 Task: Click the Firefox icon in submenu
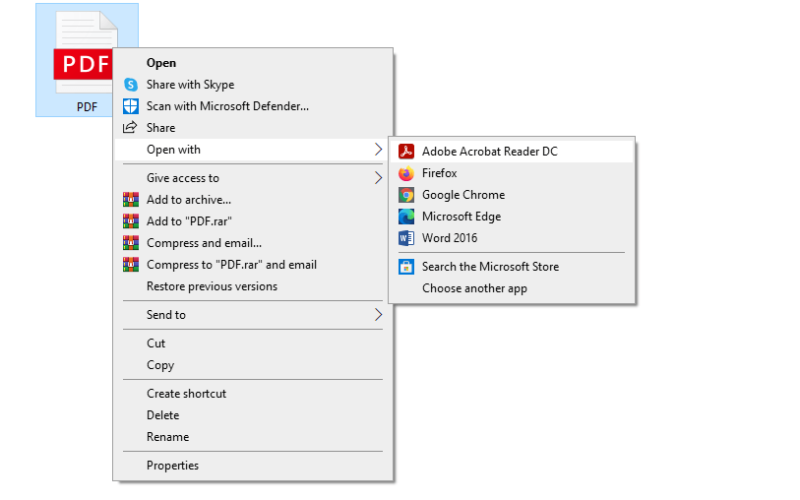pos(406,173)
